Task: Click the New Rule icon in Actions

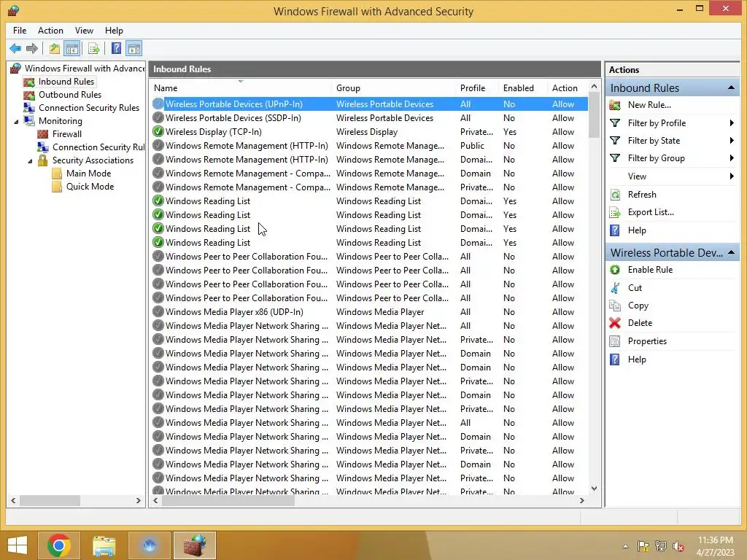Action: [615, 105]
